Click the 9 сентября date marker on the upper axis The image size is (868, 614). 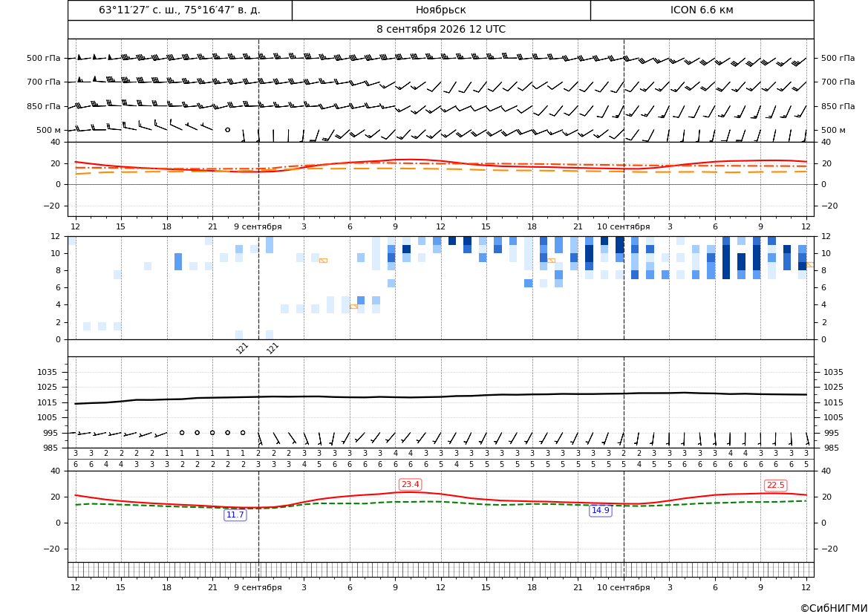(x=258, y=226)
